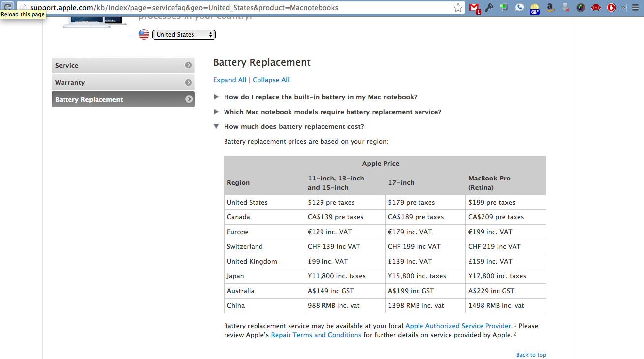Click the '17-inch' column header
This screenshot has height=359, width=644.
click(x=401, y=182)
